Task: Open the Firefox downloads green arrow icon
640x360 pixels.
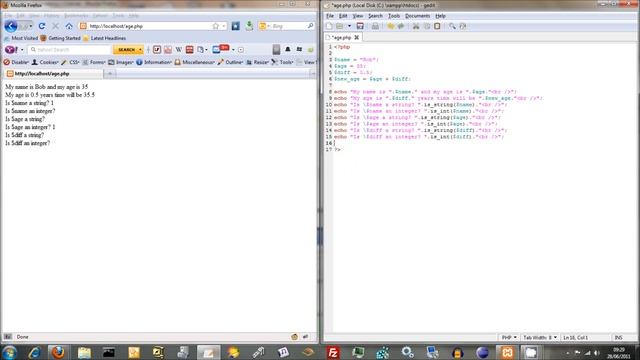Action: point(249,26)
